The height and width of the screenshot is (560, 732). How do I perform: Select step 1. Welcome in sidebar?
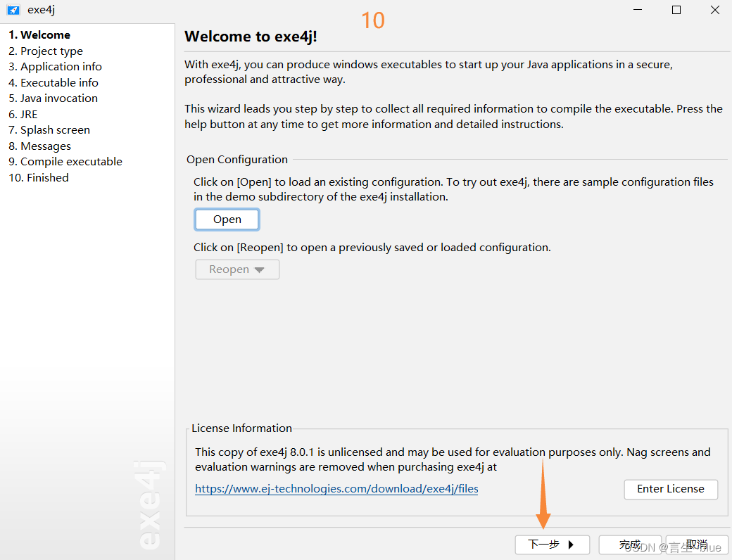(39, 35)
